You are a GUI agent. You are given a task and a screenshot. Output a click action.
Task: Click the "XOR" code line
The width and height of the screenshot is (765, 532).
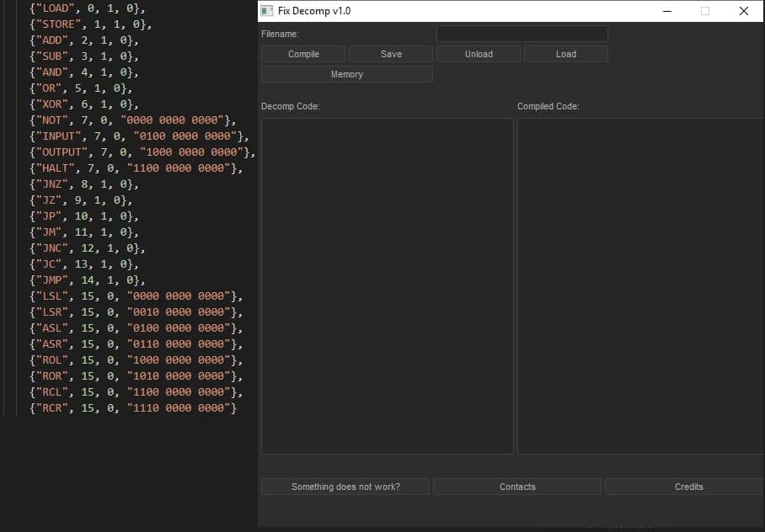pos(84,104)
